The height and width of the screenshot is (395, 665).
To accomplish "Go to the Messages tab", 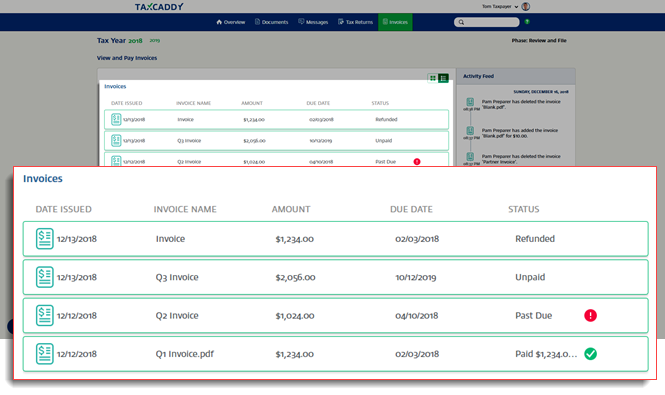I will pyautogui.click(x=313, y=22).
